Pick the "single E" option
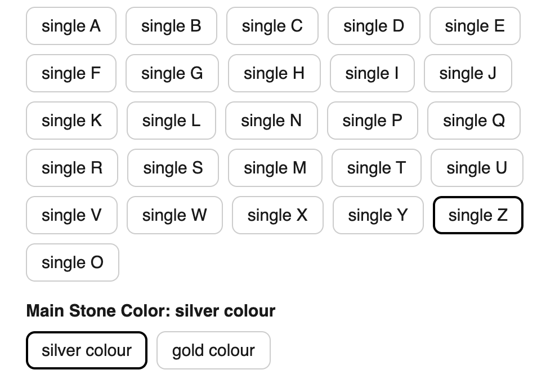Screen dimensions: 537x392 click(475, 26)
